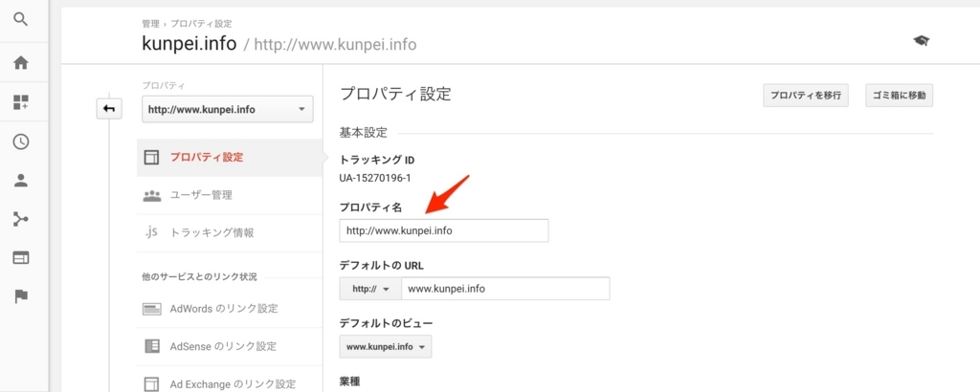Click 基本設定 section heading
Viewport: 980px width, 392px height.
pyautogui.click(x=363, y=133)
